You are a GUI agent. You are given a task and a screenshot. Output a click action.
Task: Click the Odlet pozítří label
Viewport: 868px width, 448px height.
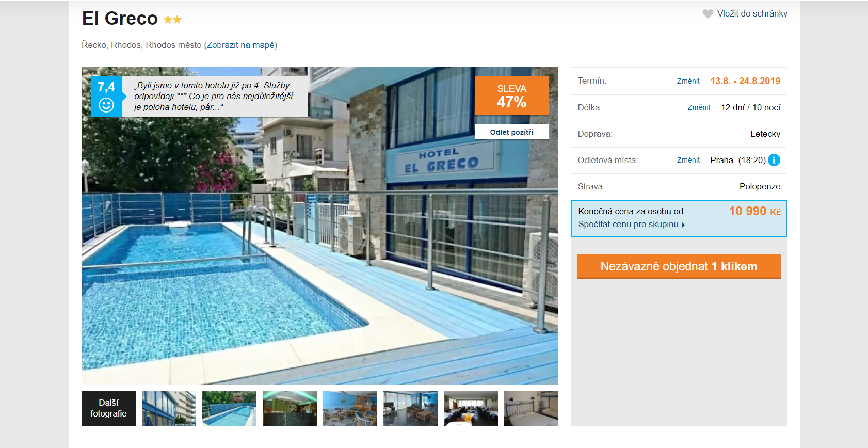[511, 132]
